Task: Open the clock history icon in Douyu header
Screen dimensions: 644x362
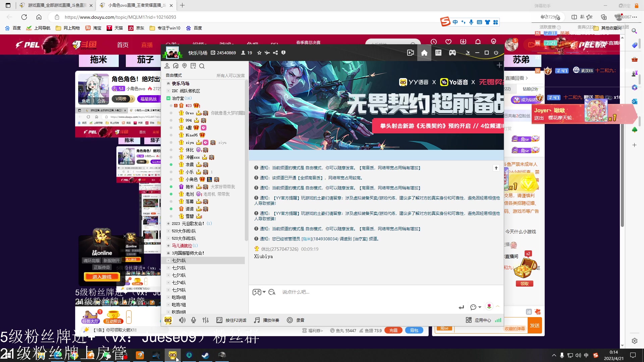Action: 434,42
